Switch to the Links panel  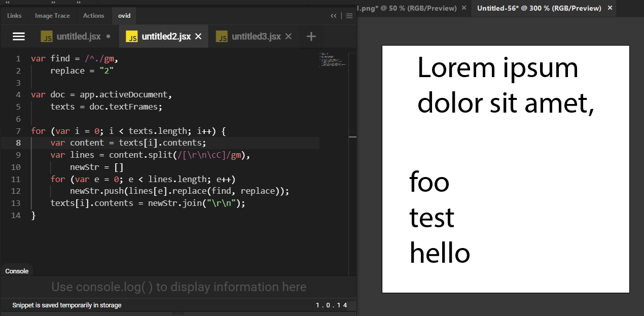pyautogui.click(x=14, y=16)
